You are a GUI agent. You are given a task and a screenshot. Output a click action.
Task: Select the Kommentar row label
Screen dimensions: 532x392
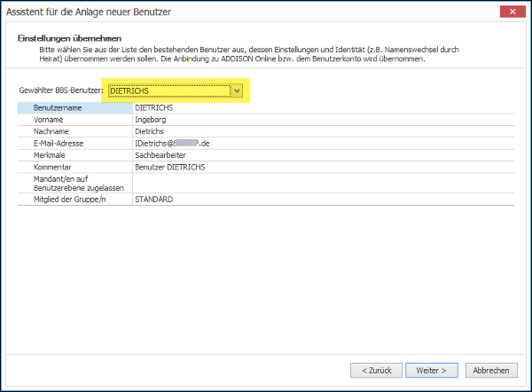tap(75, 167)
